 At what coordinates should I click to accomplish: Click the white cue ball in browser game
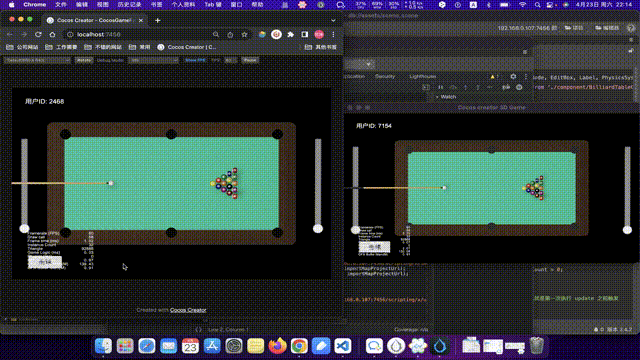[111, 183]
